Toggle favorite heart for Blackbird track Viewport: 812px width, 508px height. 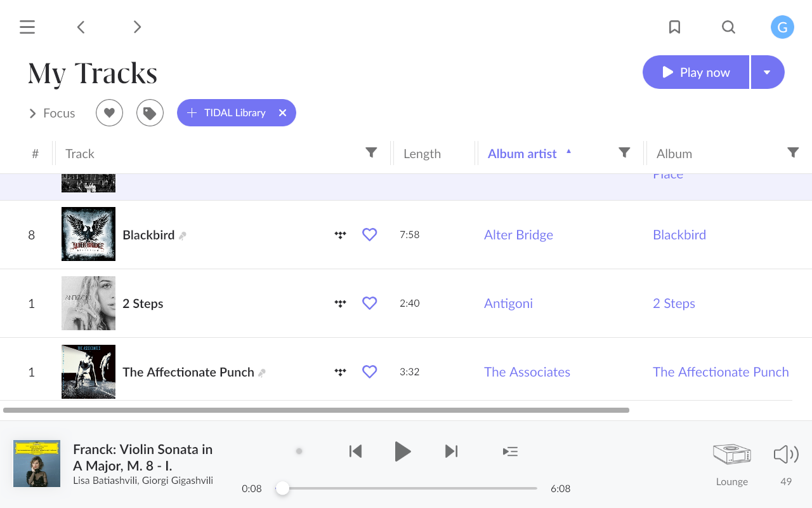pyautogui.click(x=369, y=235)
